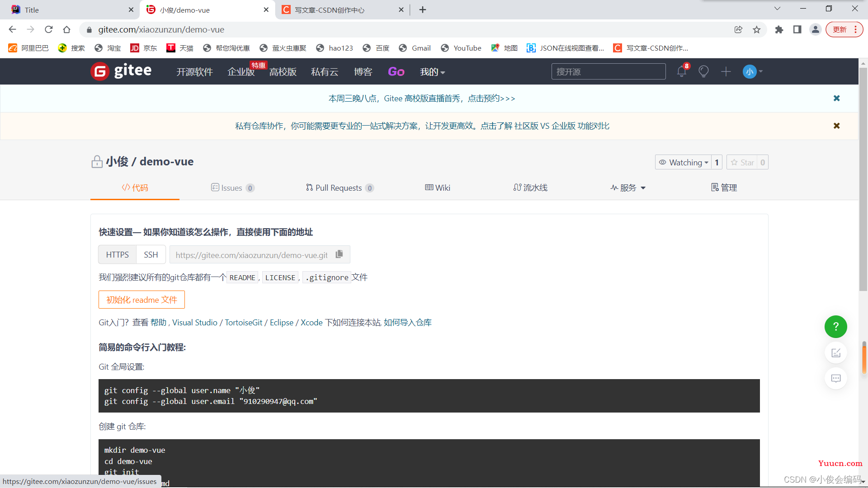Click the plus icon to create new
The height and width of the screenshot is (488, 868).
726,71
